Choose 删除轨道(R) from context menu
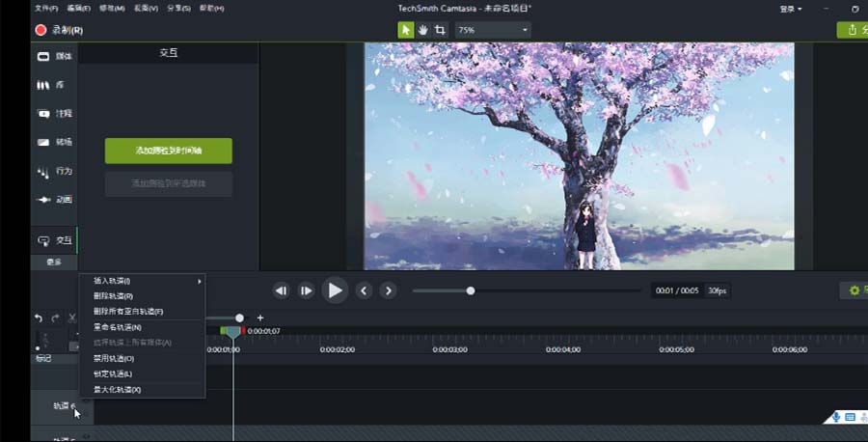Screen dimensions: 868x442 coord(143,296)
